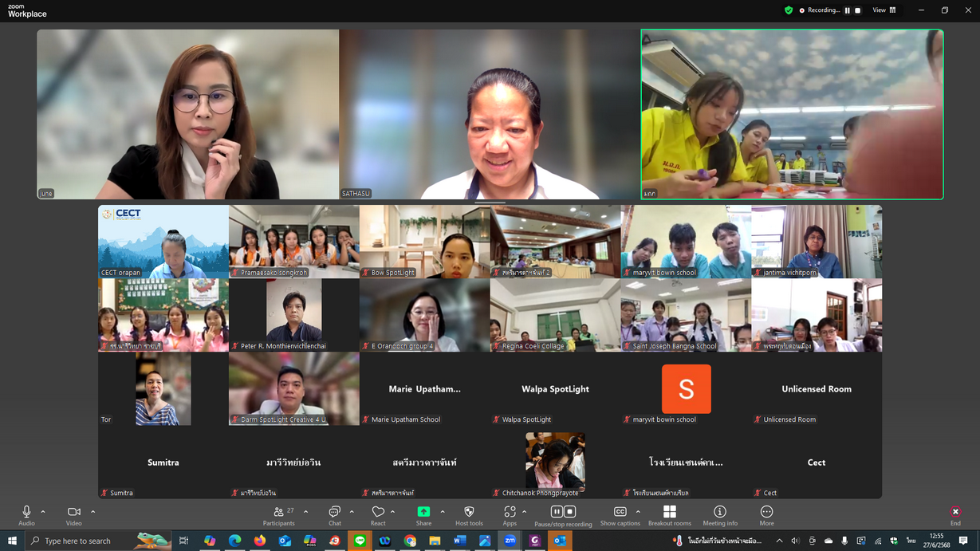
Task: Open the Participants panel
Action: [278, 513]
